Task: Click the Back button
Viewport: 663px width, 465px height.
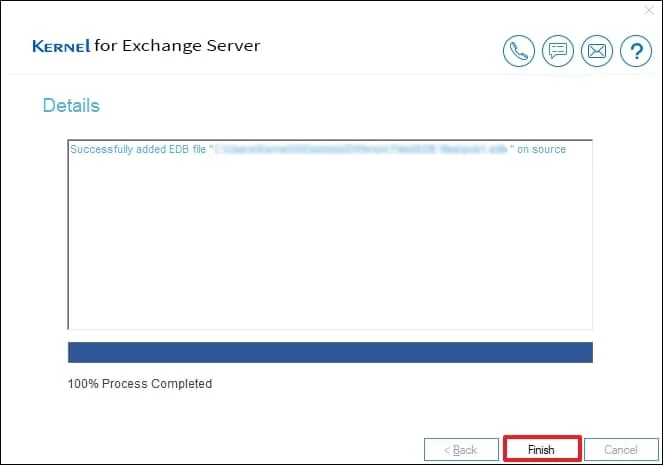Action: (x=461, y=449)
